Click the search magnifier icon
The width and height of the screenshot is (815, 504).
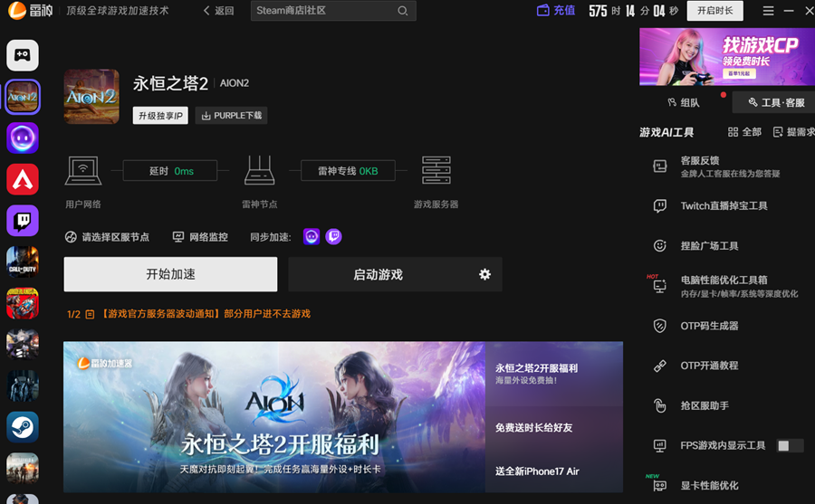(402, 11)
